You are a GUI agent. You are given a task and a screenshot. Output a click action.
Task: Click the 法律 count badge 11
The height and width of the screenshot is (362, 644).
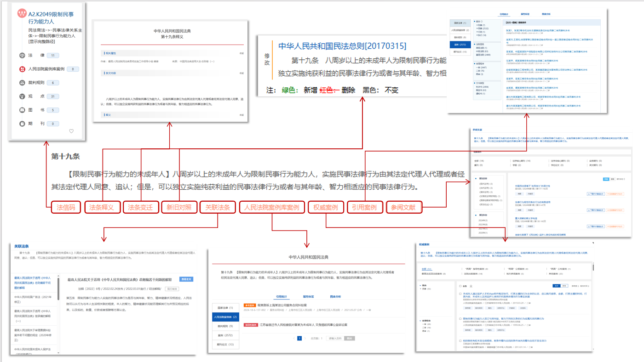tap(52, 56)
